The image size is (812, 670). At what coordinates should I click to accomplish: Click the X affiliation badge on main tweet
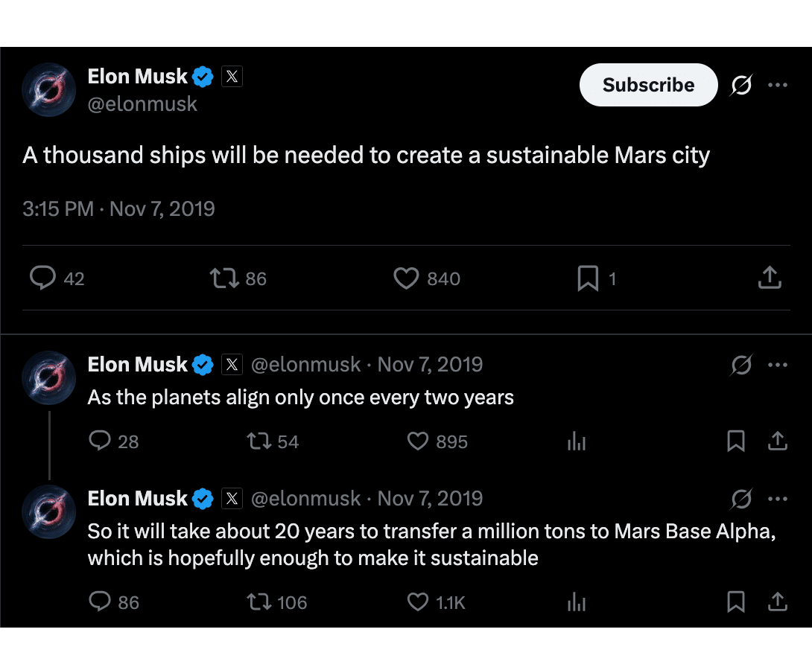[232, 77]
